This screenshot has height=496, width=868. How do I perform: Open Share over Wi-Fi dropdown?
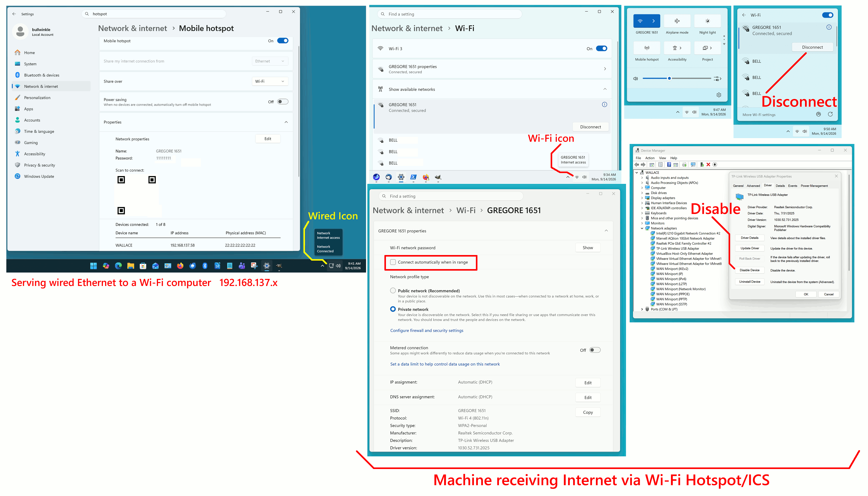pos(270,82)
